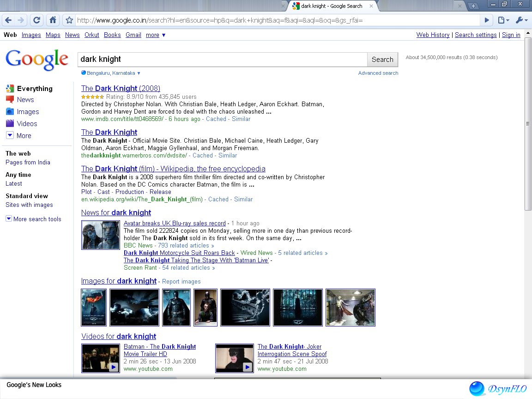Click the Google logo
Image resolution: width=532 pixels, height=399 pixels.
pos(37,59)
